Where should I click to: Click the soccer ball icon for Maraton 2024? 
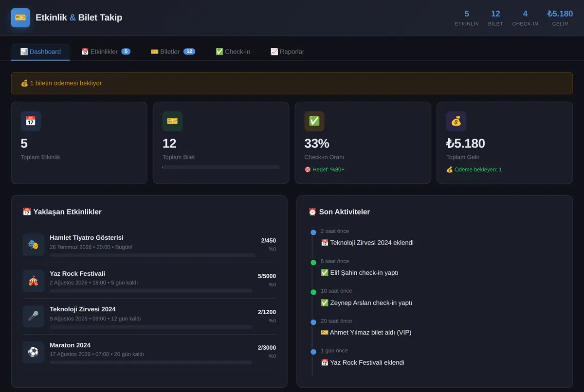33,352
